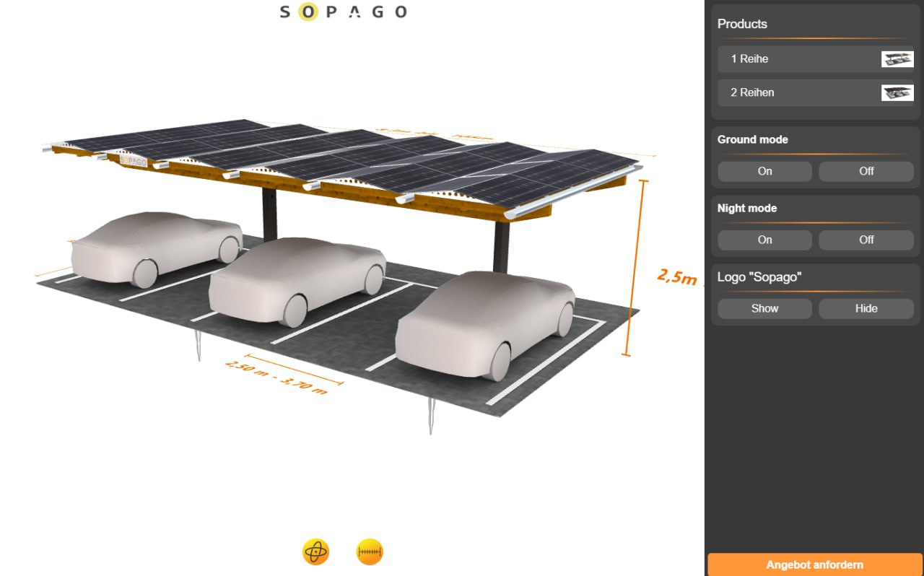Turn Night mode Off

point(866,240)
